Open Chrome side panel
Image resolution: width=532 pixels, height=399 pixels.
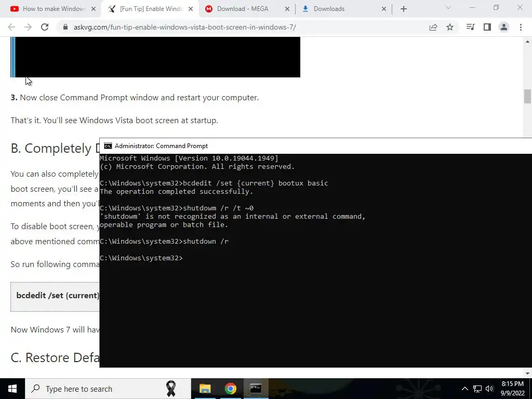487,27
